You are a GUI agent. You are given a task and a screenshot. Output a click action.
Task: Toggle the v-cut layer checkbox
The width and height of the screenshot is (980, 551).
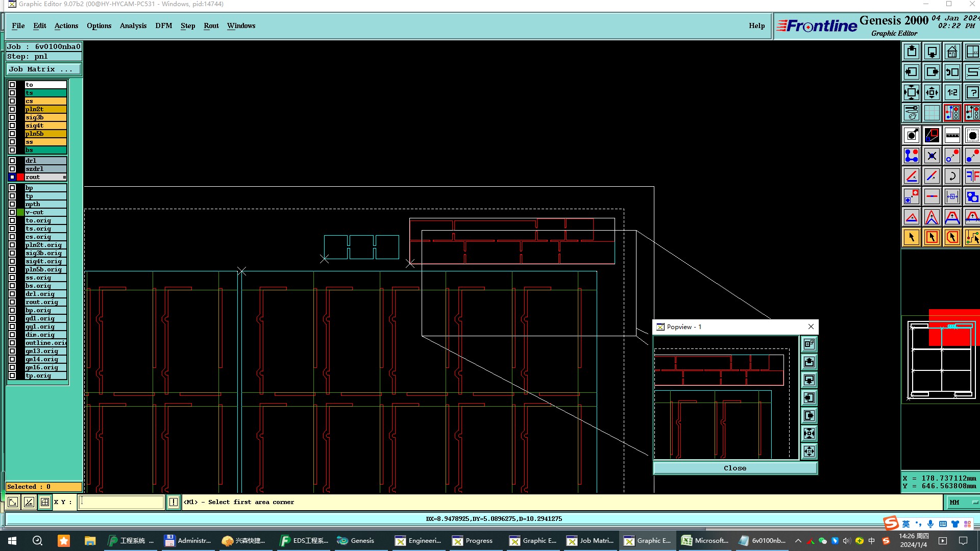pos(12,212)
